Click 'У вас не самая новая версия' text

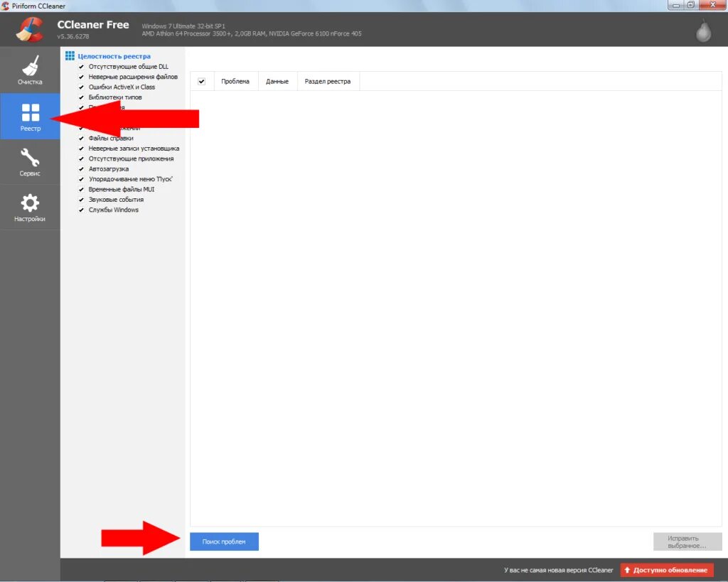pyautogui.click(x=559, y=570)
